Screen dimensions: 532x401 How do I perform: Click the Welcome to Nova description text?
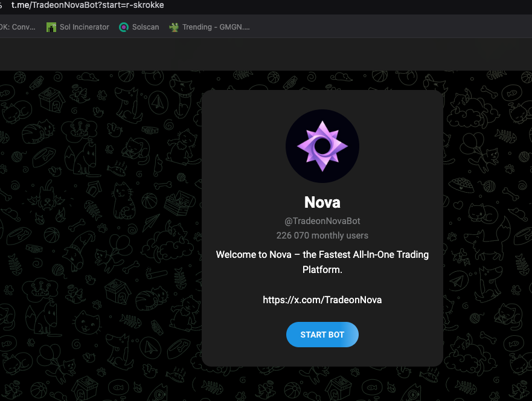322,262
